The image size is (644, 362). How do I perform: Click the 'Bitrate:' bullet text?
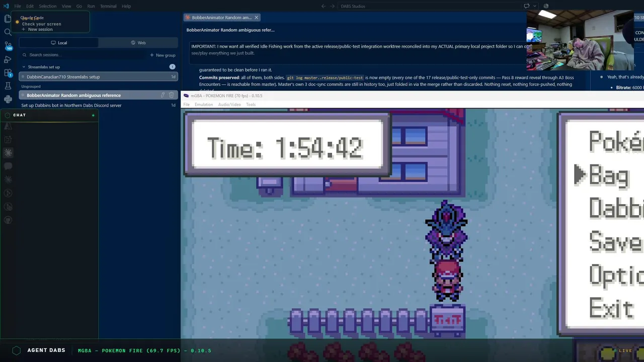click(623, 87)
